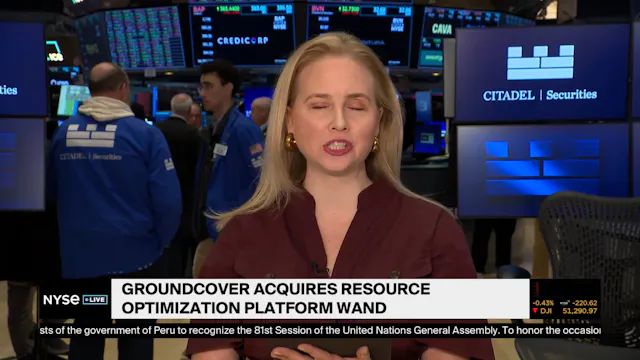Click 'CITADEL | Securities' text on jacket back
This screenshot has height=360, width=640.
point(90,156)
